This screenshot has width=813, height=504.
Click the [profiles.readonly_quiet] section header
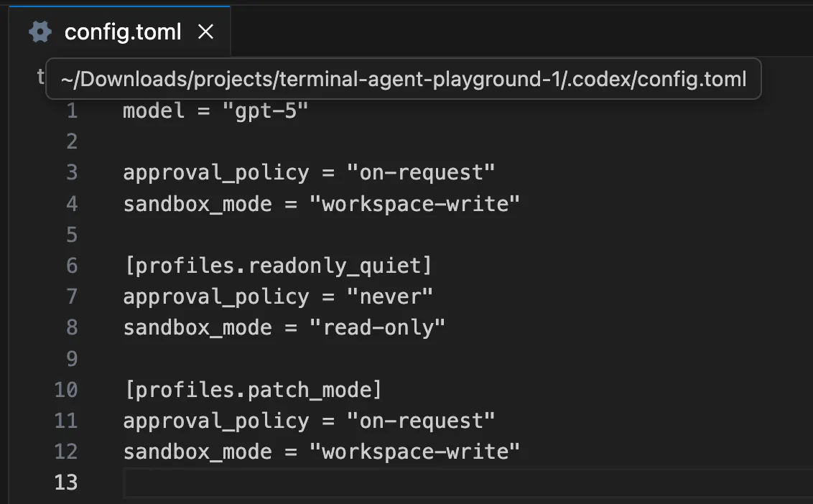click(278, 266)
